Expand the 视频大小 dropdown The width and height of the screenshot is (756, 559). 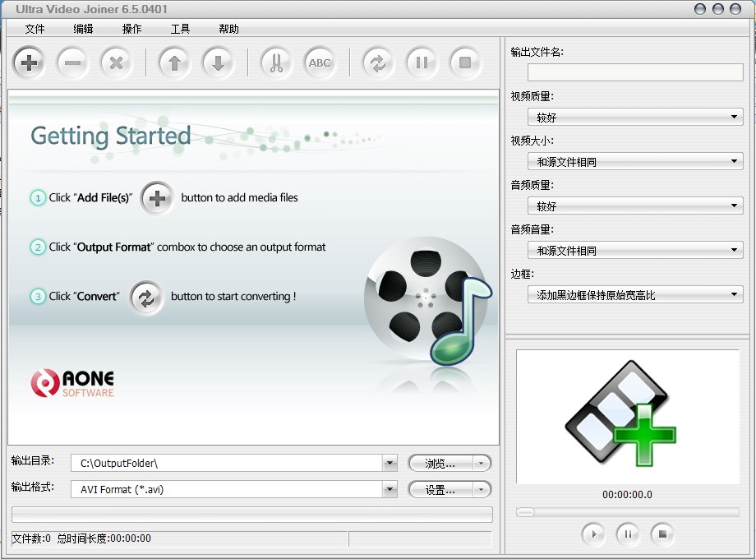click(634, 162)
